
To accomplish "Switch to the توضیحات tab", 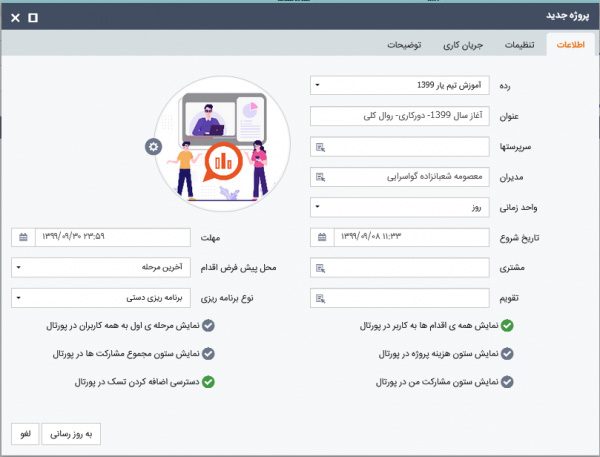I will tap(404, 45).
